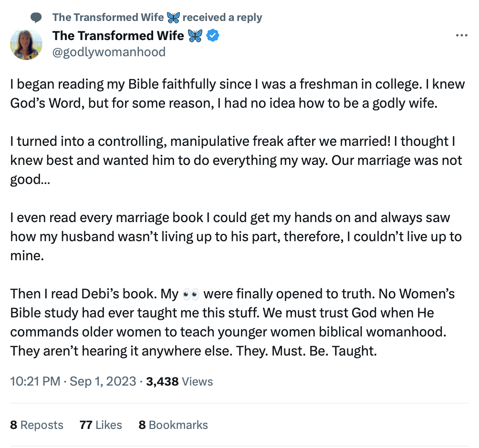Screen dimensions: 479x448
Task: Open the three-dot more options menu
Action: tap(461, 36)
